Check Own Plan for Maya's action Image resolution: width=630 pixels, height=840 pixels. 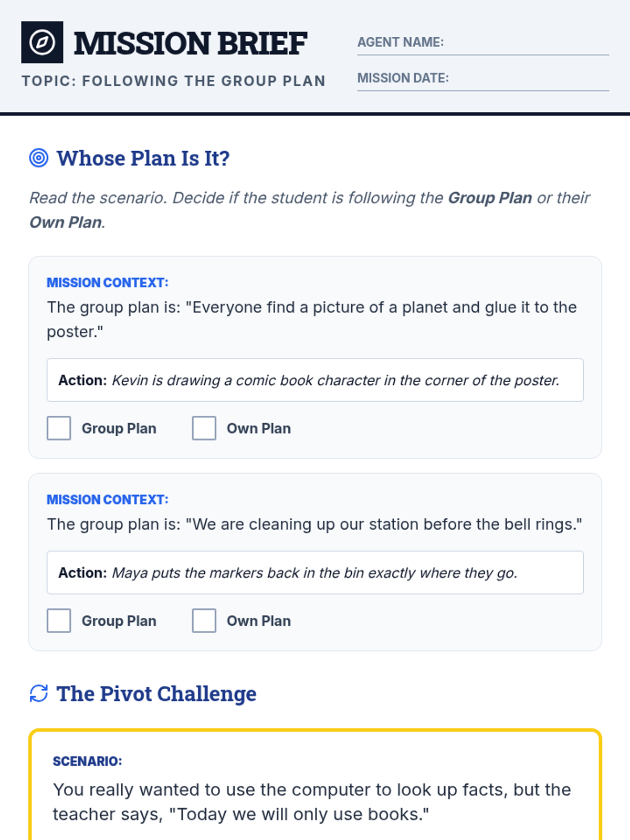[204, 621]
